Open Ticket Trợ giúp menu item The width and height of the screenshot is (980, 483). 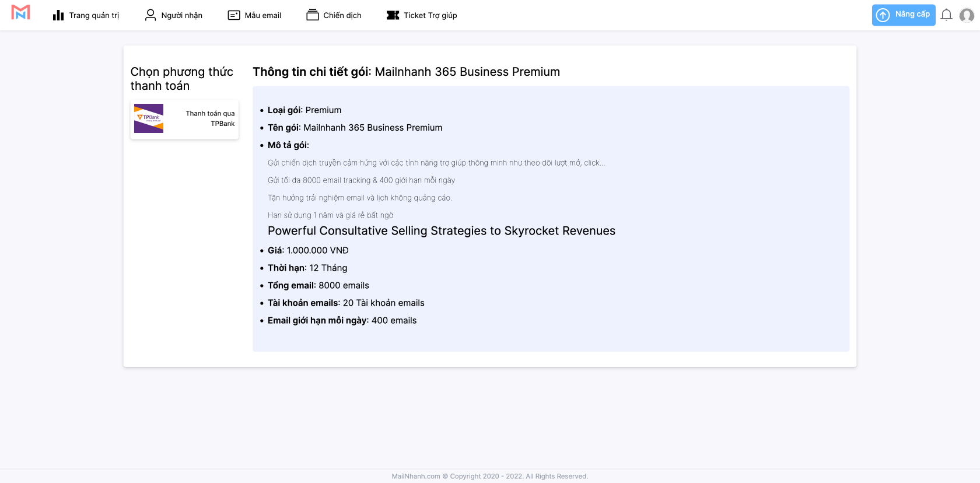pyautogui.click(x=430, y=15)
